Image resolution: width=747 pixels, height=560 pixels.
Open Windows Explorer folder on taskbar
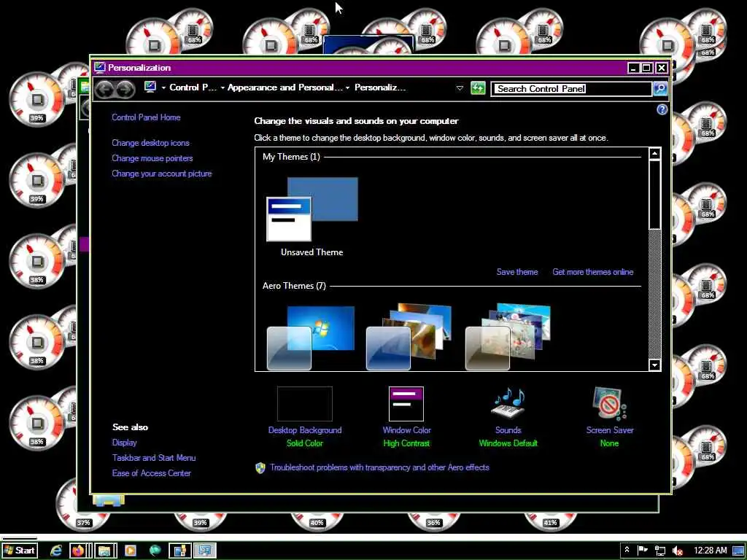tap(105, 551)
